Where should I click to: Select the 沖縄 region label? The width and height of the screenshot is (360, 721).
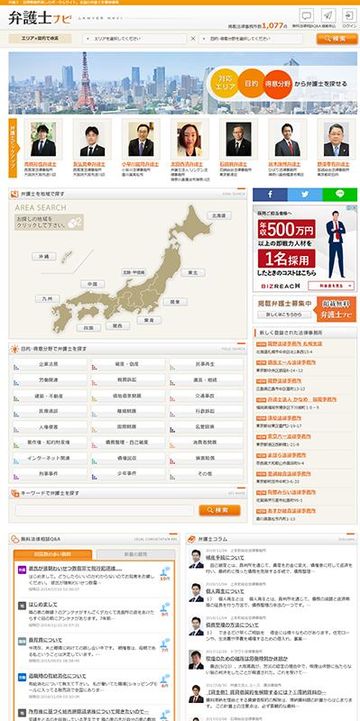[44, 257]
